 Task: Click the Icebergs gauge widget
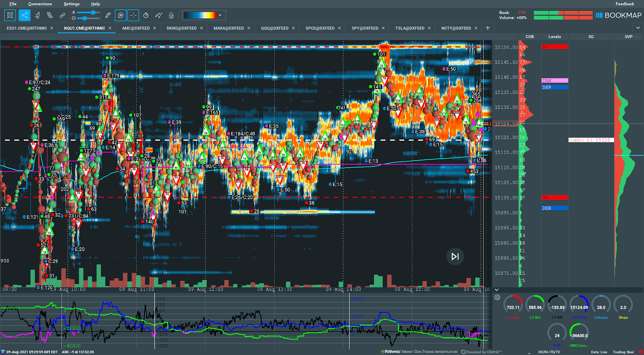coord(601,307)
